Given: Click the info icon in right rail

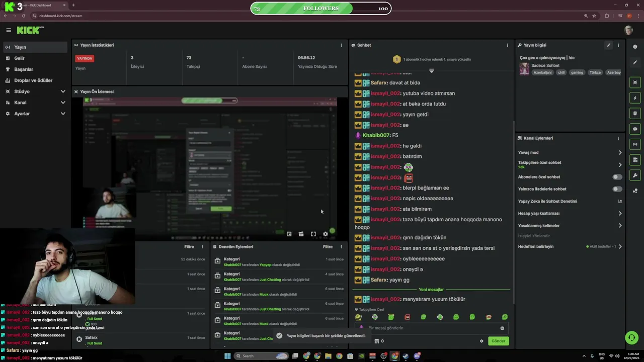Looking at the screenshot, I should click(x=635, y=47).
